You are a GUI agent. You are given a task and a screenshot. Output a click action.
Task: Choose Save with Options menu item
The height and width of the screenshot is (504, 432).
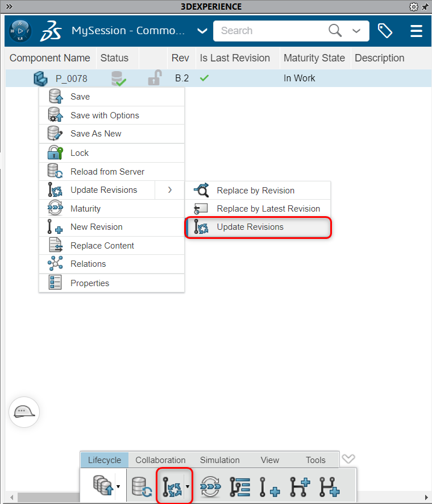pyautogui.click(x=111, y=115)
